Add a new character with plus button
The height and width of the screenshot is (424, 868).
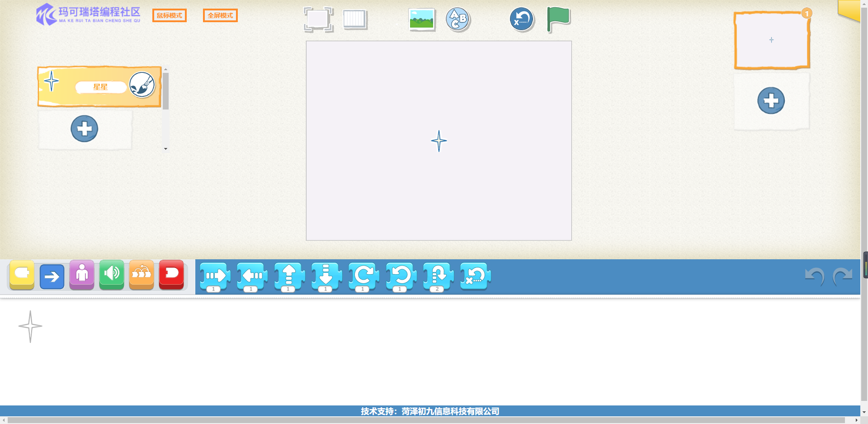pyautogui.click(x=85, y=129)
